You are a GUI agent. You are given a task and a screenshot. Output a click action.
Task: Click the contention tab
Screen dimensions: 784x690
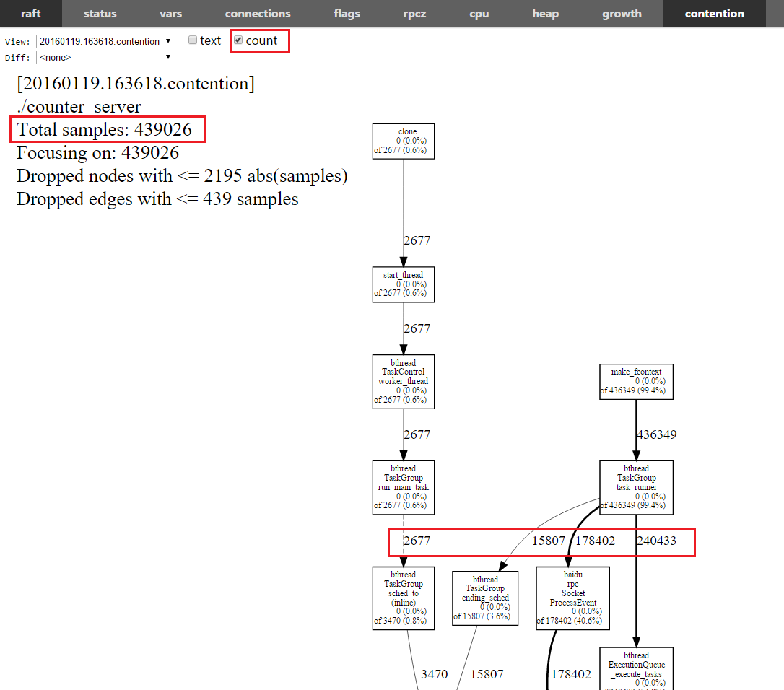[x=714, y=13]
